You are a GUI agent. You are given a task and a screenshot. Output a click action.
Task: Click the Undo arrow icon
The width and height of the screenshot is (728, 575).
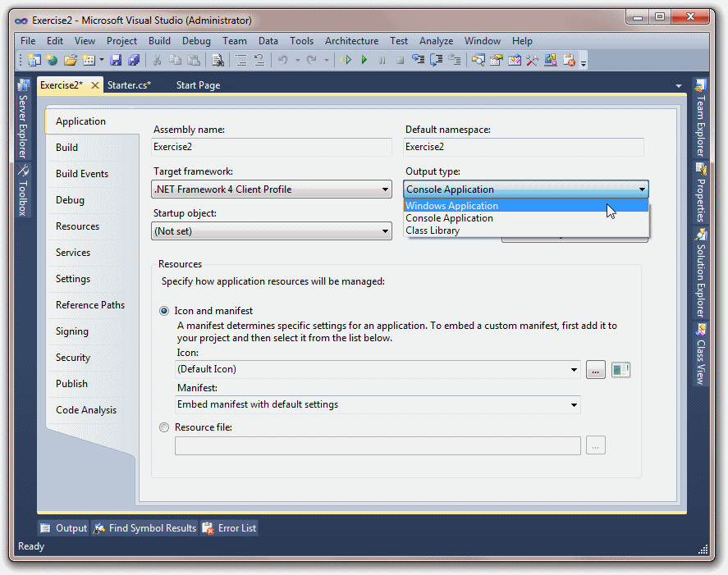coord(283,60)
